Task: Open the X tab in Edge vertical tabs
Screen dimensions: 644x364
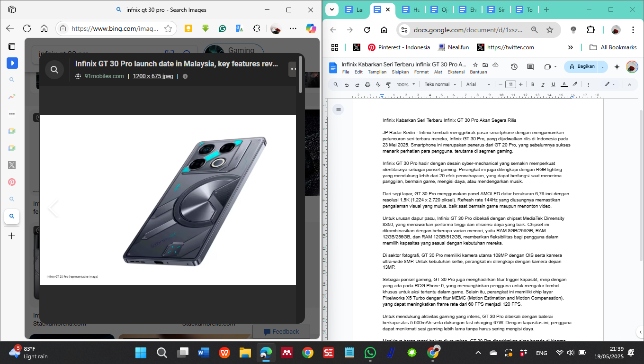Action: [12, 165]
